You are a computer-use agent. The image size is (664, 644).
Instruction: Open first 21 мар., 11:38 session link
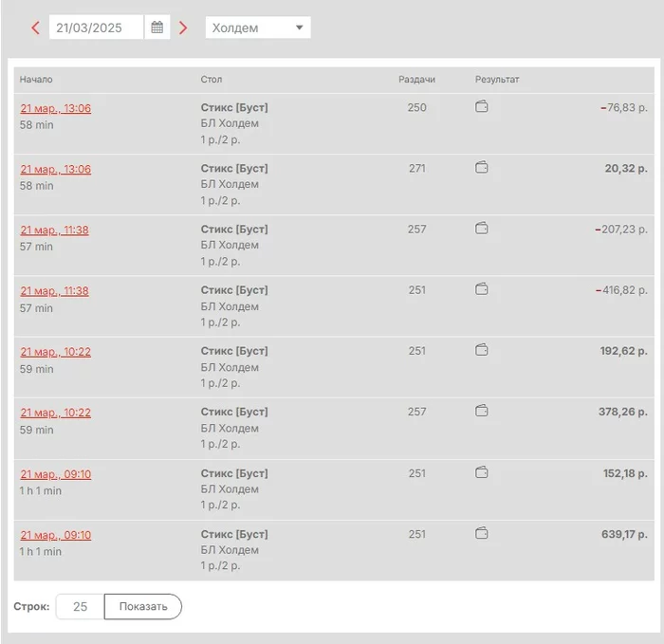pyautogui.click(x=55, y=230)
